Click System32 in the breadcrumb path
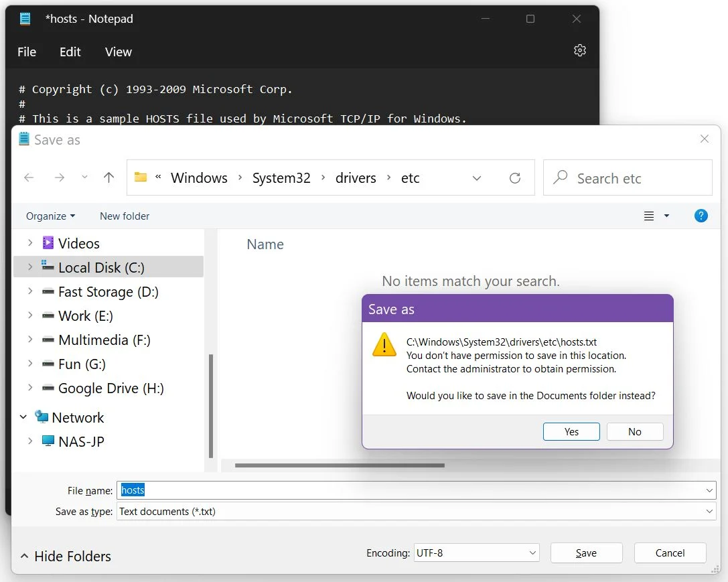 (x=281, y=177)
